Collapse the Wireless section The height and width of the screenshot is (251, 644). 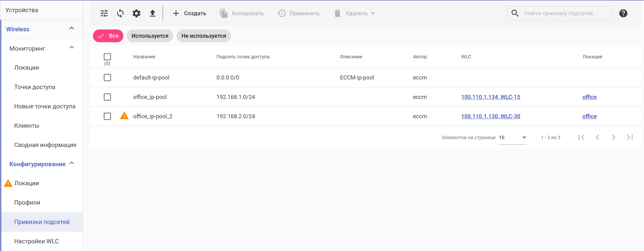(72, 28)
